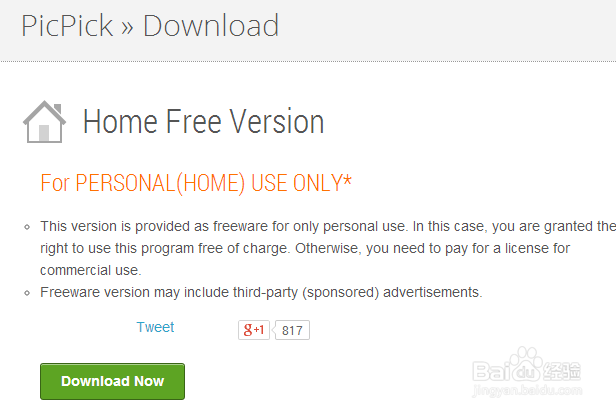Click the Baidu paw logo watermark
616x413 pixels.
coord(526,365)
